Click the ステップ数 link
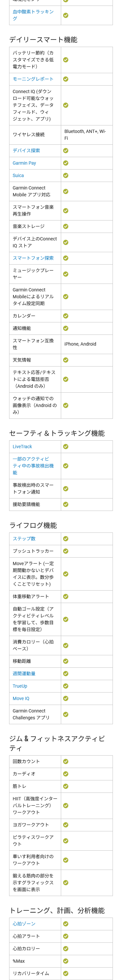This screenshot has width=122, height=980. click(24, 539)
